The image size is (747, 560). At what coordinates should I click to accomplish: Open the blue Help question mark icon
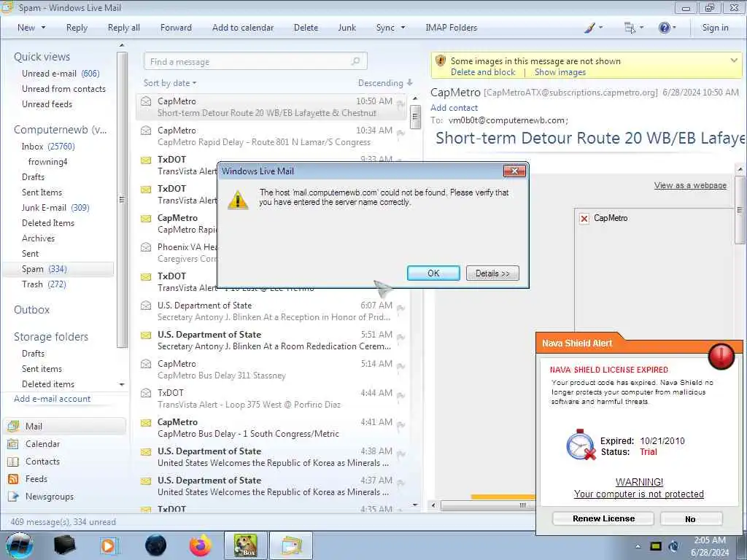664,28
